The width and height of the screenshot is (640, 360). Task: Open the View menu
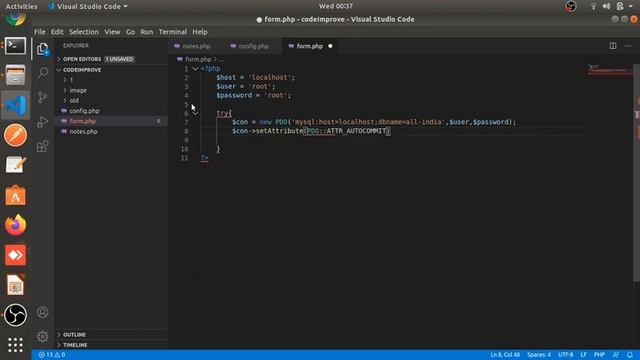[112, 32]
